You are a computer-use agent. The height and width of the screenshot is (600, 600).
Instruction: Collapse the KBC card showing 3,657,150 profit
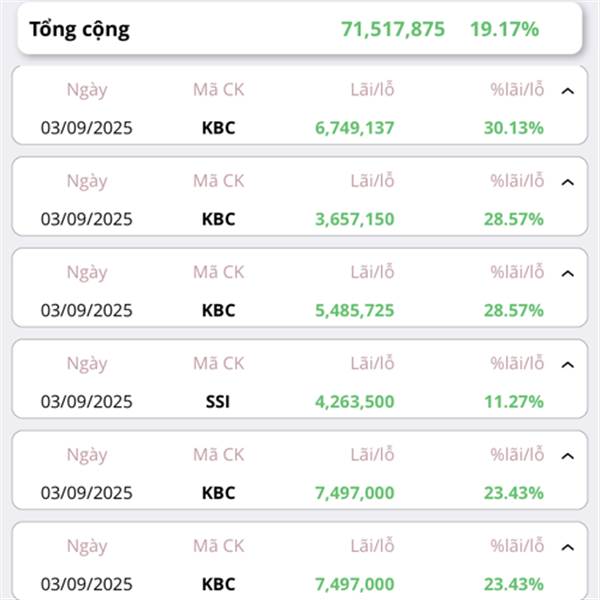coord(567,183)
